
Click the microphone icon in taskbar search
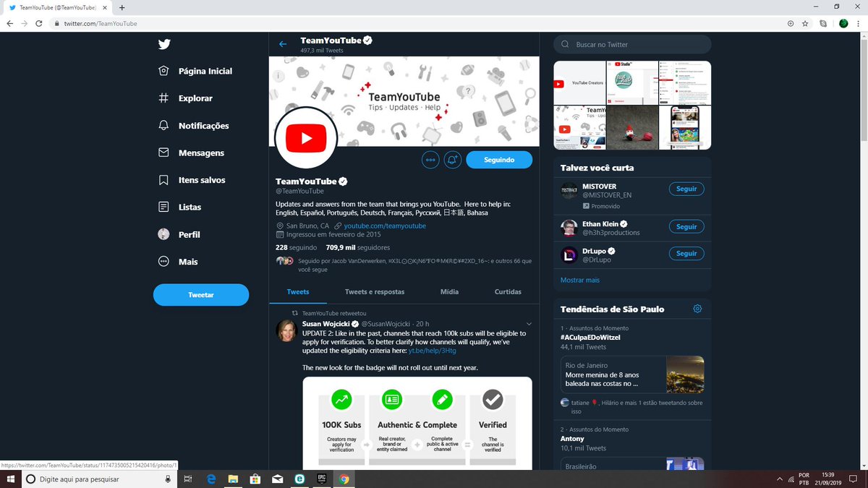click(x=168, y=479)
